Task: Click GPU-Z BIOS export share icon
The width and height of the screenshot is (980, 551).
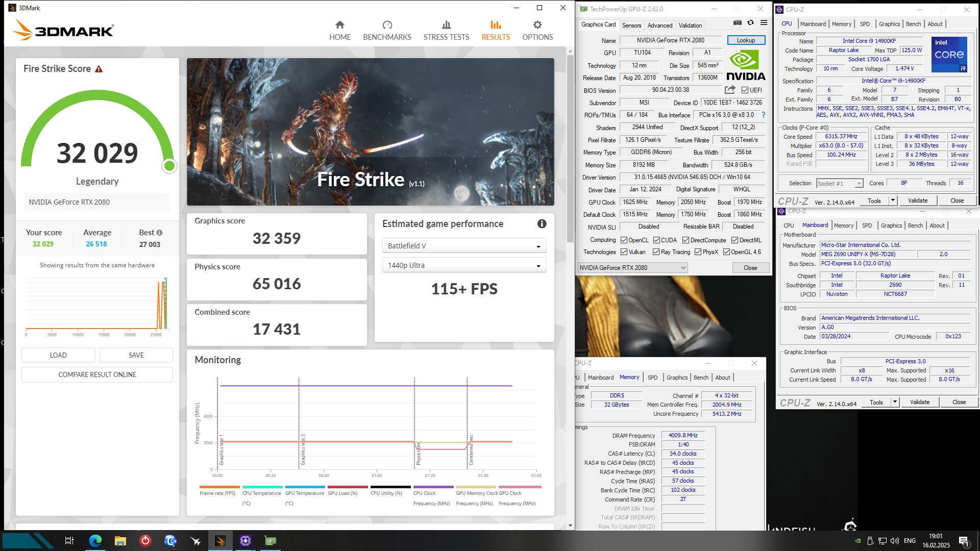Action: click(x=730, y=90)
